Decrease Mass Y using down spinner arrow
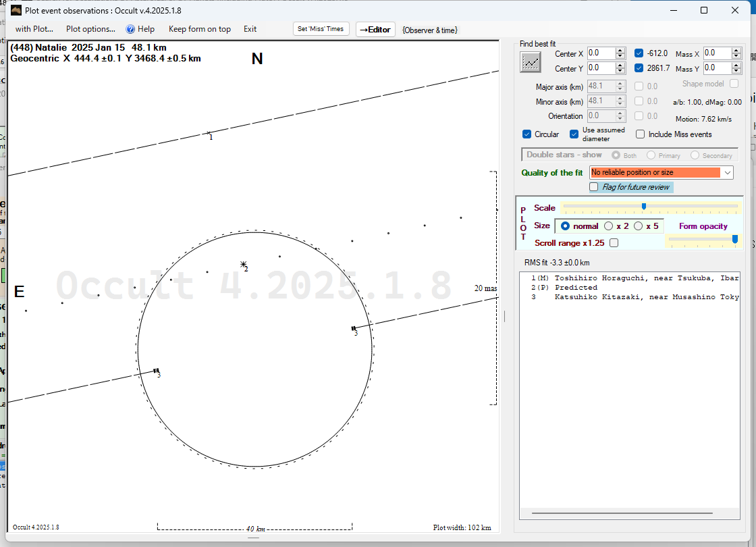 pos(736,71)
